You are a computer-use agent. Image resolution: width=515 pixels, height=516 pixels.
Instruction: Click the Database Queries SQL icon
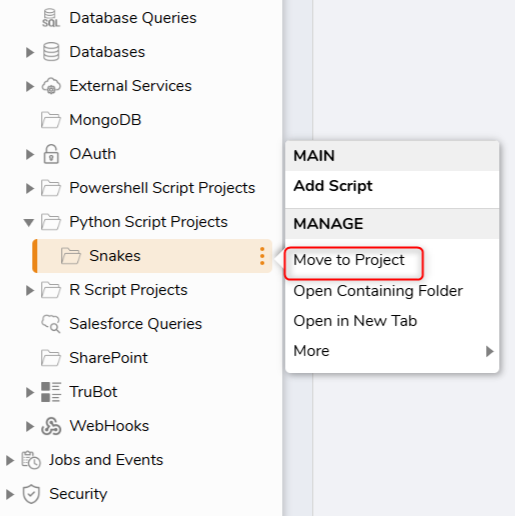point(51,18)
